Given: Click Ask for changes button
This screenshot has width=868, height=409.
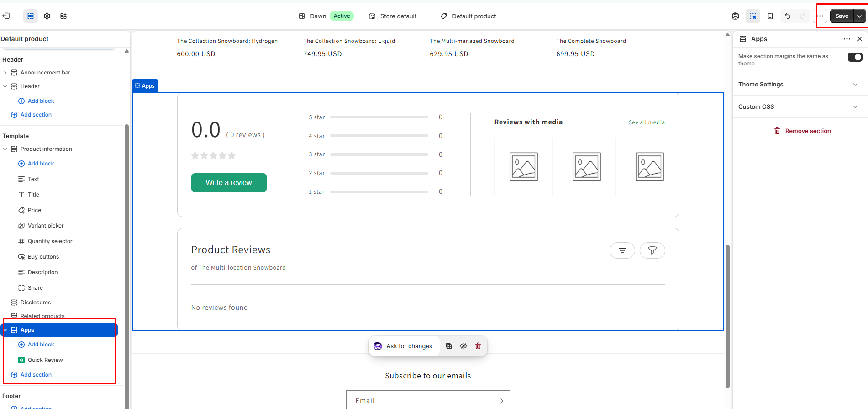Looking at the screenshot, I should (404, 346).
